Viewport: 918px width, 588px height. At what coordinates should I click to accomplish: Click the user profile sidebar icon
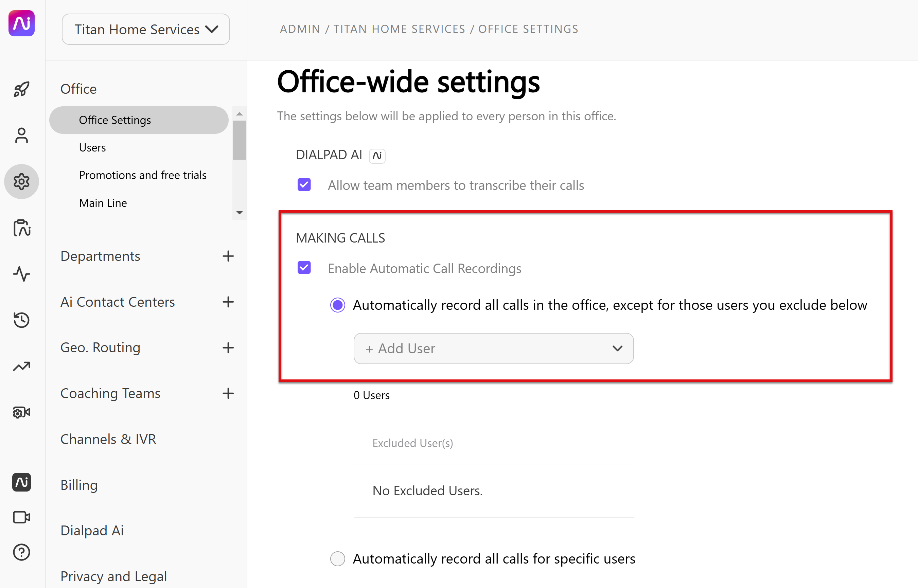click(x=21, y=136)
